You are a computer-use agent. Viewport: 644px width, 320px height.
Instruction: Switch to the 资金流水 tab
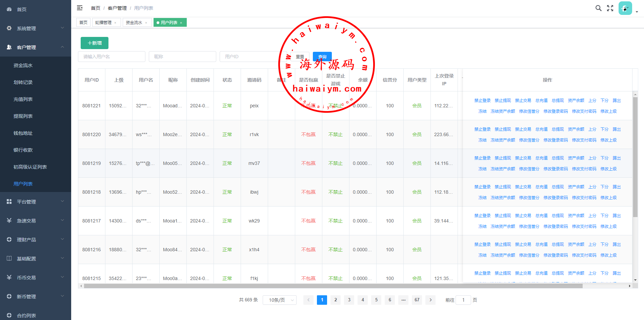point(134,23)
